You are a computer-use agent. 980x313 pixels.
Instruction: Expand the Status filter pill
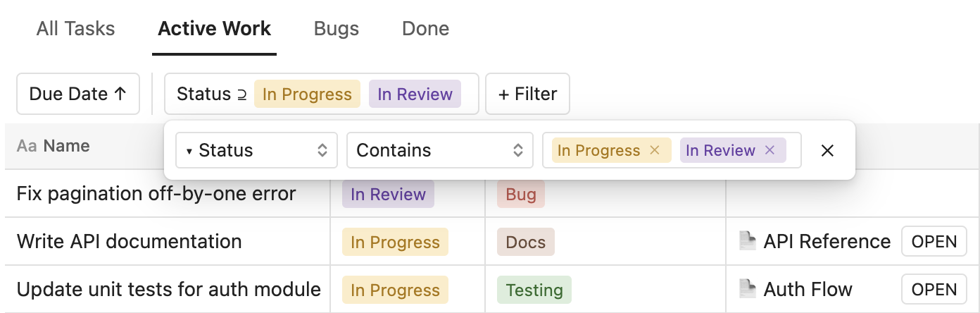click(x=320, y=94)
